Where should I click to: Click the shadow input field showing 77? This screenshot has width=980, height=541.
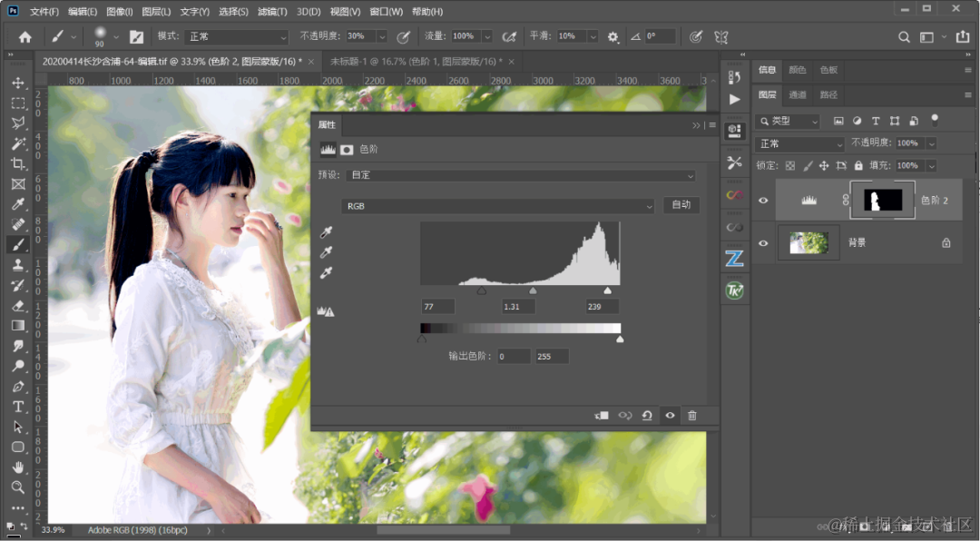tap(438, 307)
